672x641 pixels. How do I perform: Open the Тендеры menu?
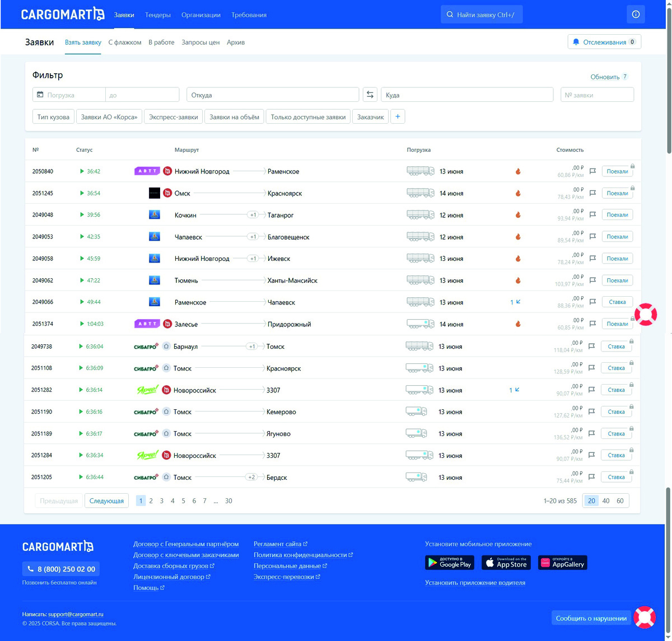click(158, 15)
